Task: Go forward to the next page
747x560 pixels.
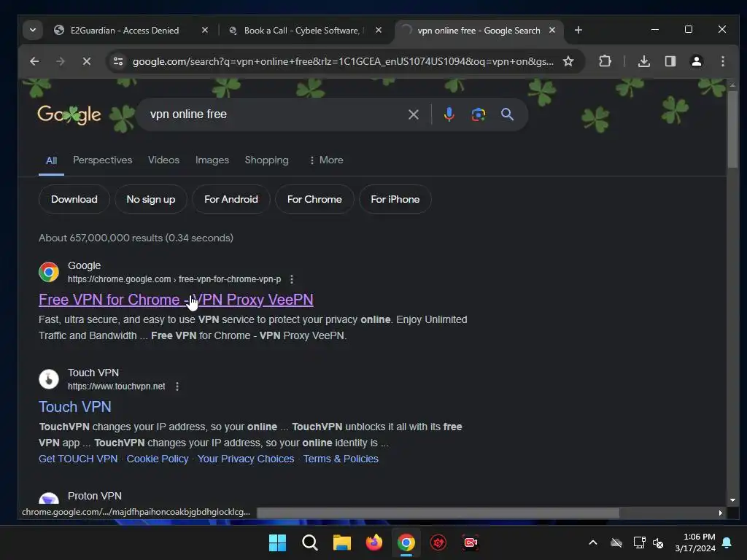Action: pyautogui.click(x=60, y=61)
